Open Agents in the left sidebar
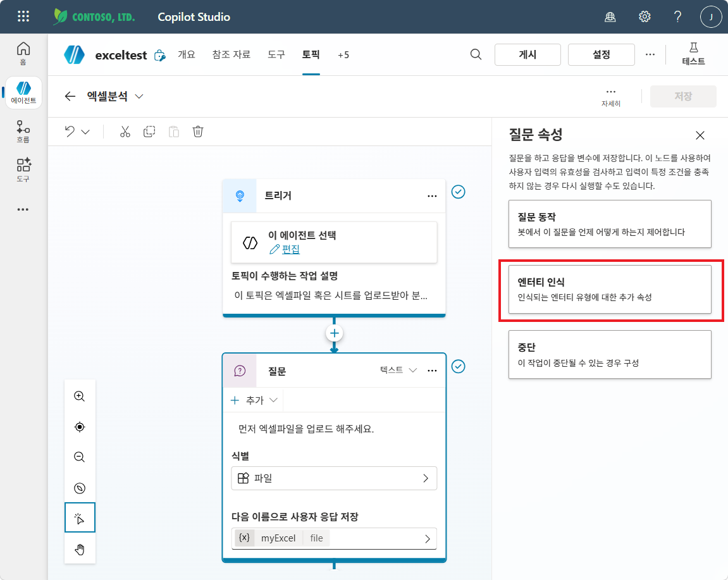This screenshot has height=580, width=728. pyautogui.click(x=23, y=93)
